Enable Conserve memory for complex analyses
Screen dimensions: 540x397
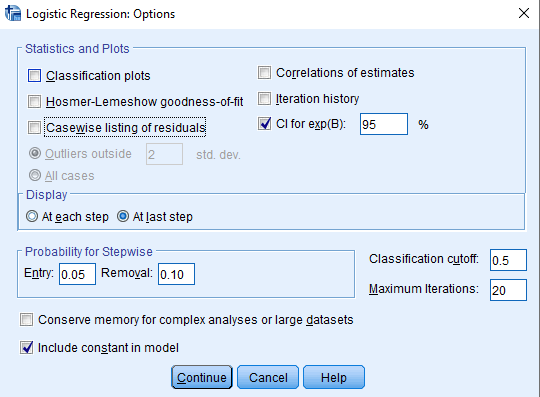click(27, 320)
